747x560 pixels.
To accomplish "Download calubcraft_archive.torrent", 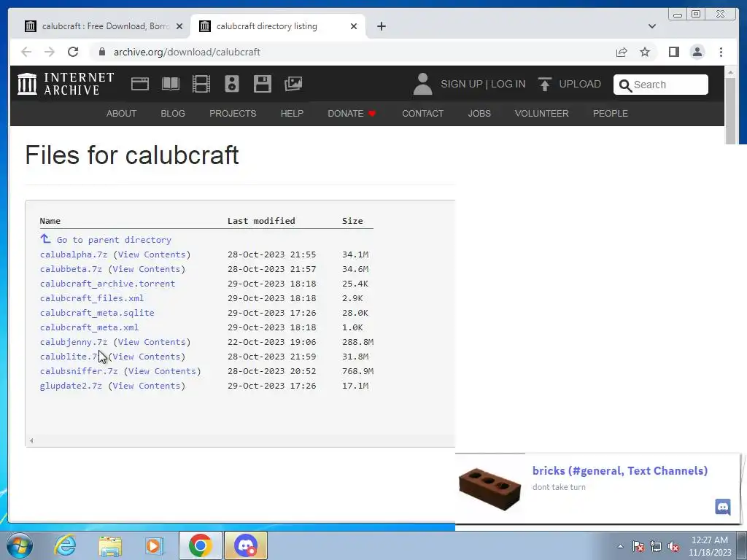I will click(x=108, y=284).
